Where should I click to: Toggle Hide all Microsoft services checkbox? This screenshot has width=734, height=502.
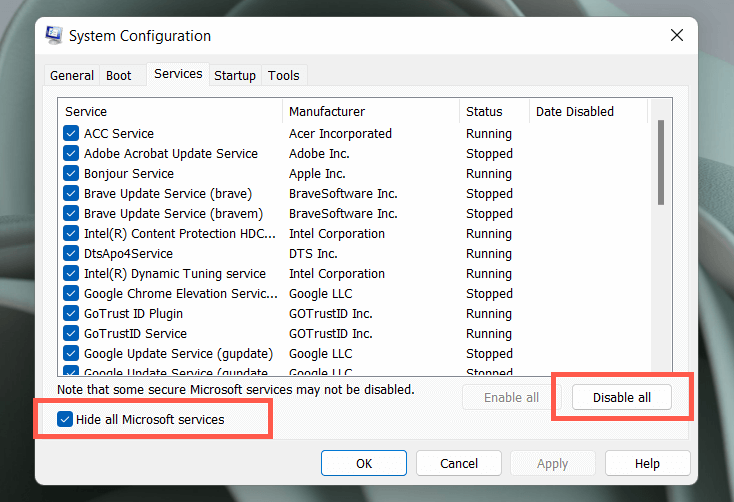tap(65, 419)
